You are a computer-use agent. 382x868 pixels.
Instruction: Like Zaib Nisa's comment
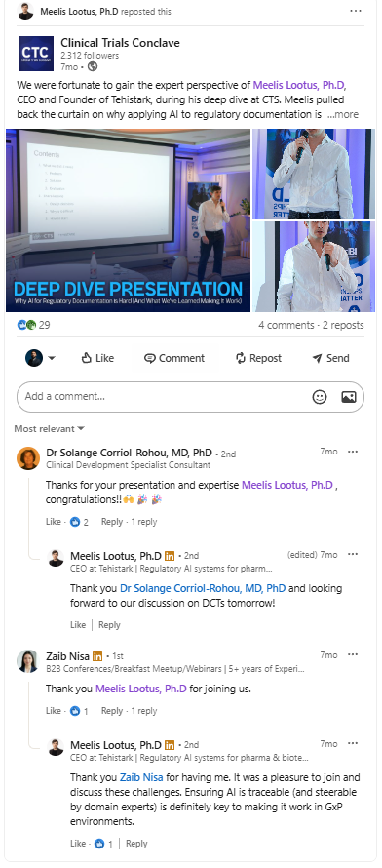tap(53, 711)
